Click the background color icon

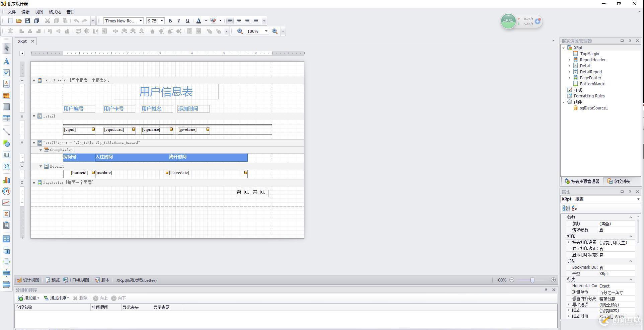tap(213, 21)
